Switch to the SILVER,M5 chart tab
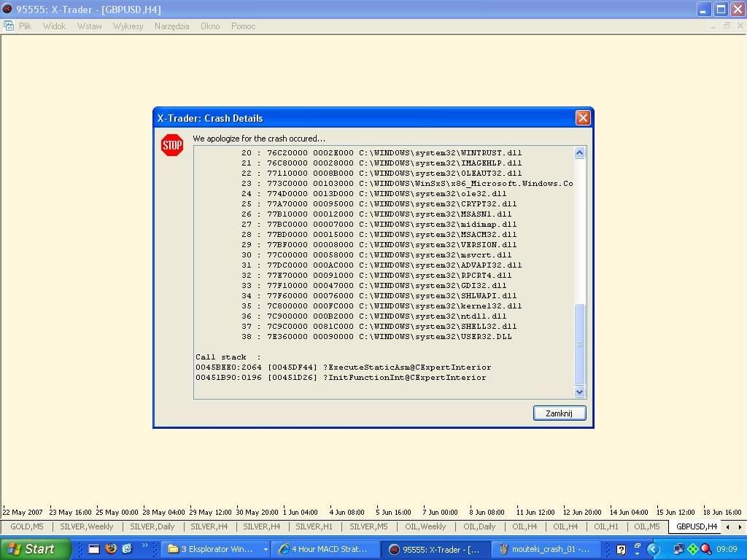This screenshot has width=747, height=560. pos(368,526)
